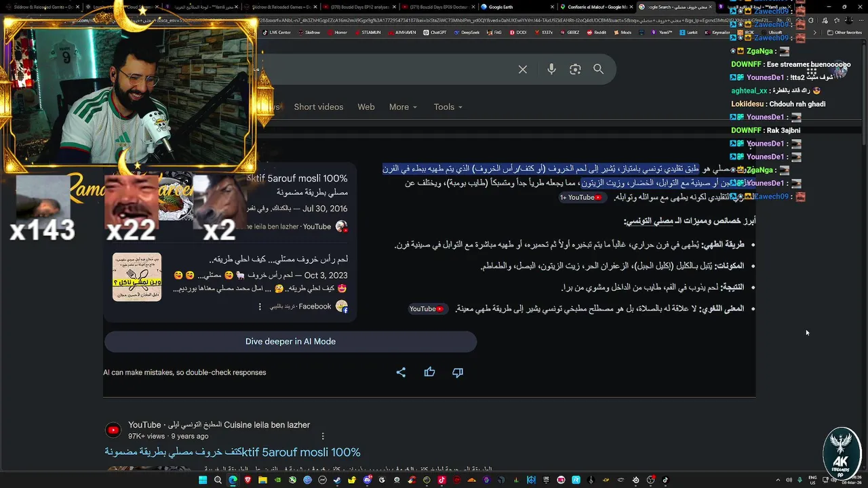
Task: Click Microsoft Edge taskbar icon
Action: click(x=233, y=480)
